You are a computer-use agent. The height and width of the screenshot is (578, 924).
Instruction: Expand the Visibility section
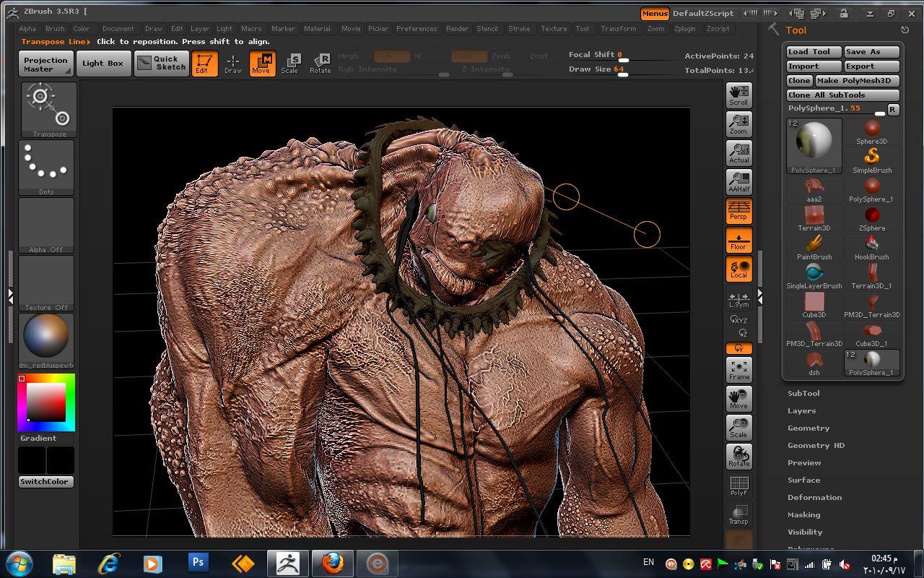pos(805,532)
